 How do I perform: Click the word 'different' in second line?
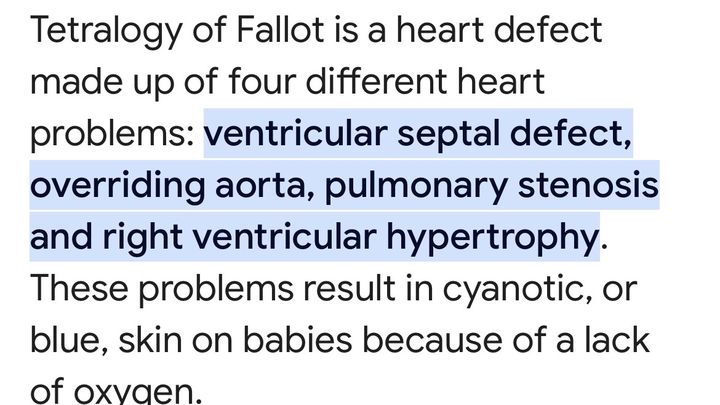(376, 82)
